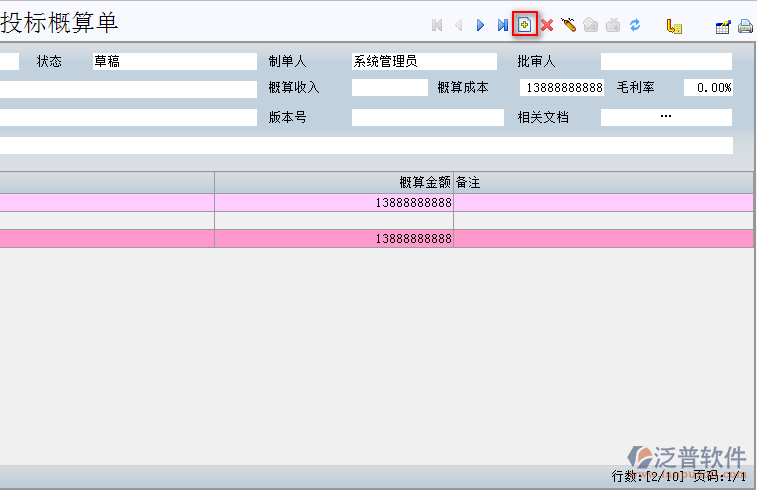Open 相关文档 via the ellipsis field
Image resolution: width=757 pixels, height=490 pixels.
coord(666,117)
